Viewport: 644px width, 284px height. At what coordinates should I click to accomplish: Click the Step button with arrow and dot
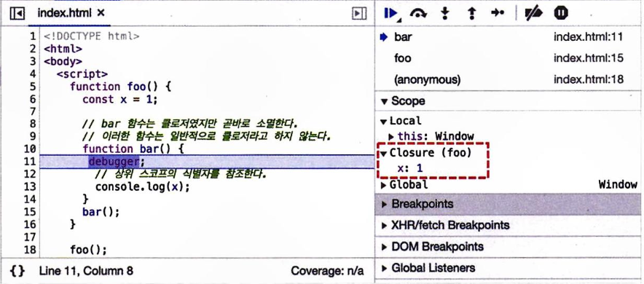pyautogui.click(x=498, y=13)
